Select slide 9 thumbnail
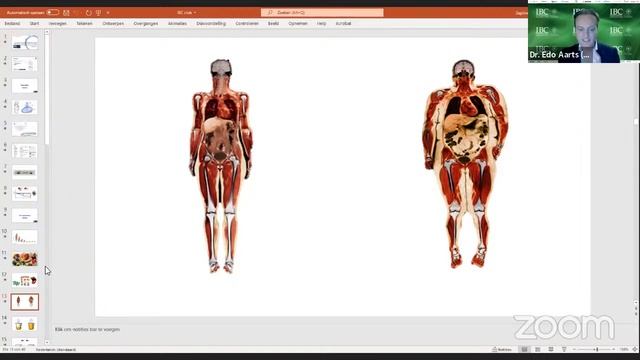 pos(25,216)
